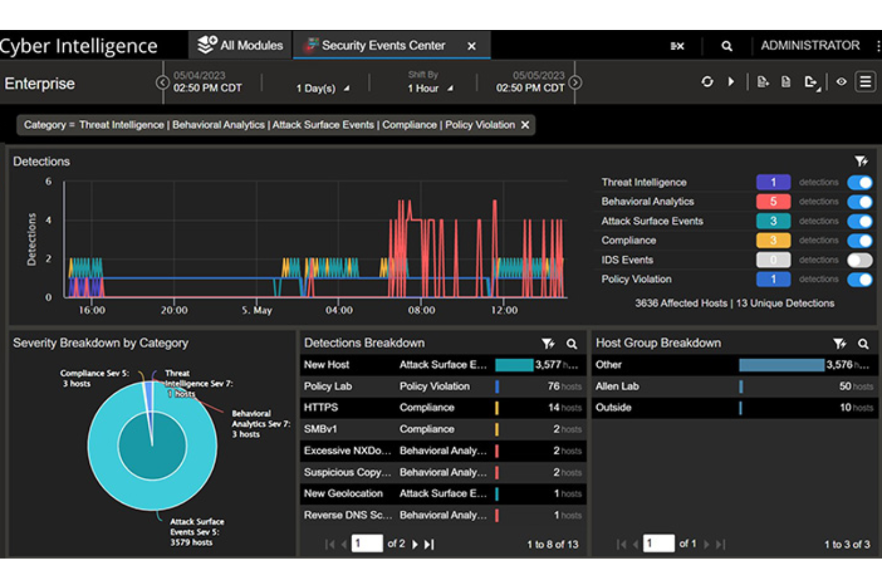Click the hamburger menu icon at top right

(866, 82)
